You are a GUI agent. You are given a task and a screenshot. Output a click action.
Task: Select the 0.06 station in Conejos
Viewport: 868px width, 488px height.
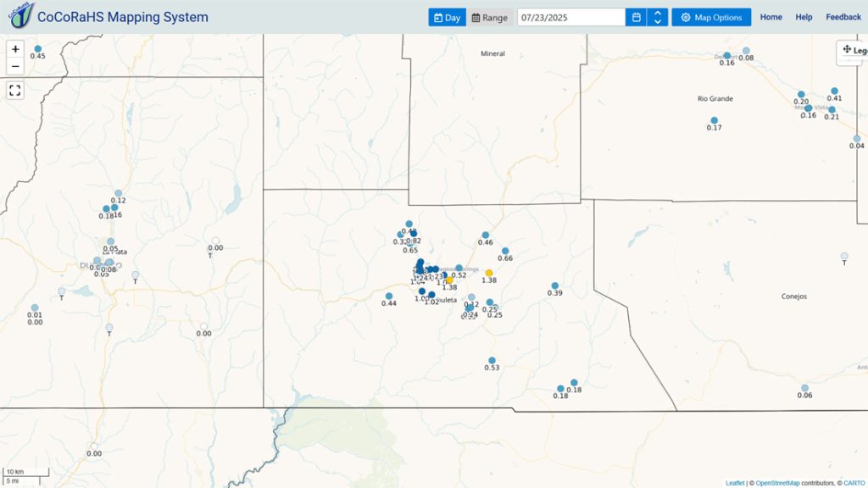805,388
